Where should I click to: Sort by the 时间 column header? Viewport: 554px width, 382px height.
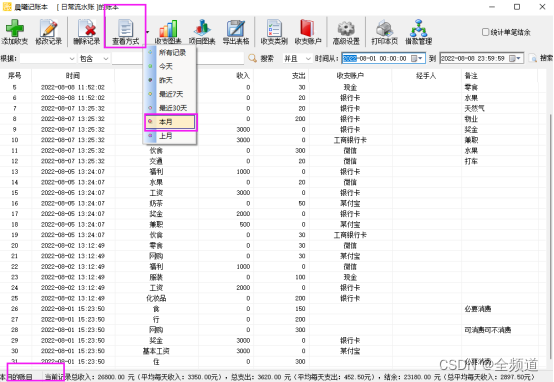(73, 75)
